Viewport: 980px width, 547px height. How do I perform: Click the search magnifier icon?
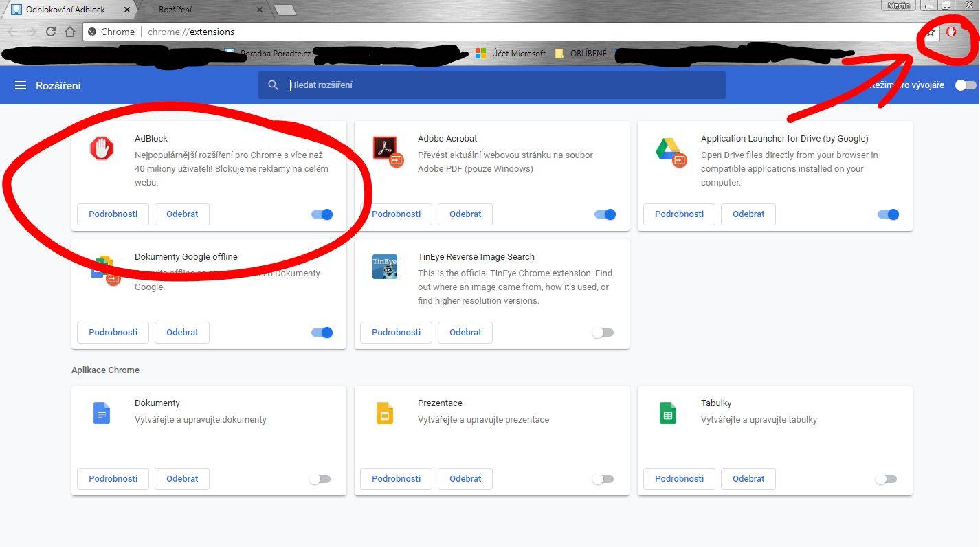click(x=273, y=85)
